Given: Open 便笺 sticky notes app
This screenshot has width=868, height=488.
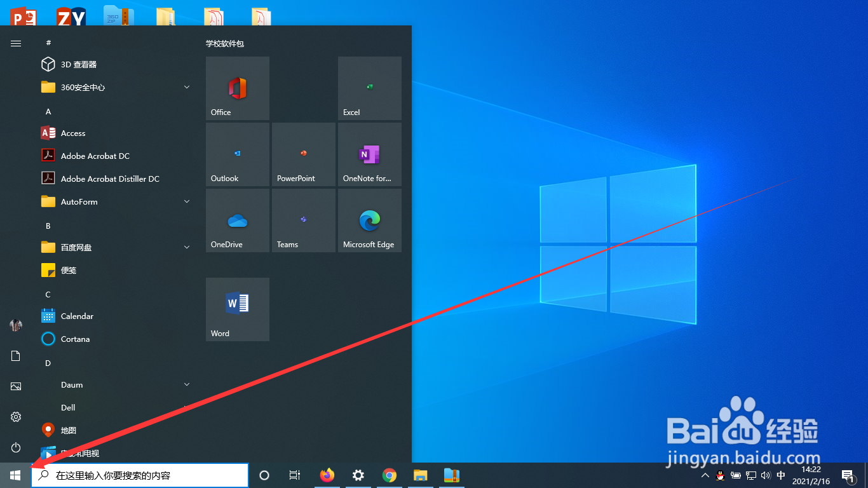Looking at the screenshot, I should coord(116,270).
